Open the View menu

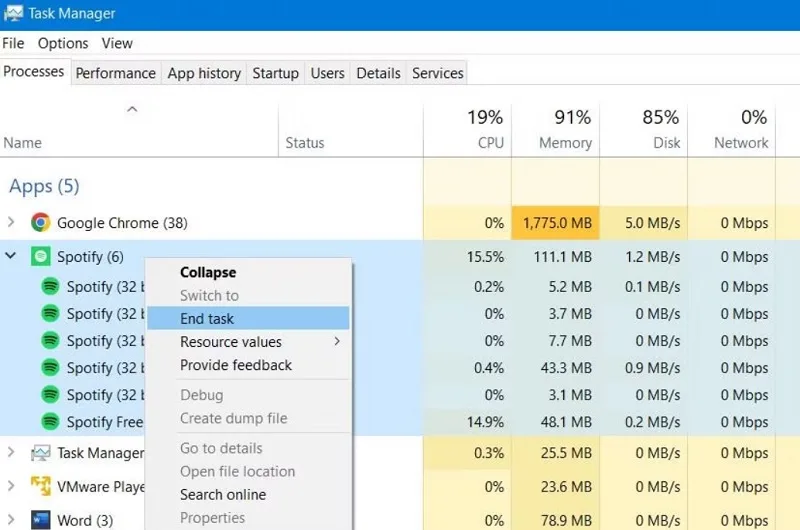[x=117, y=43]
